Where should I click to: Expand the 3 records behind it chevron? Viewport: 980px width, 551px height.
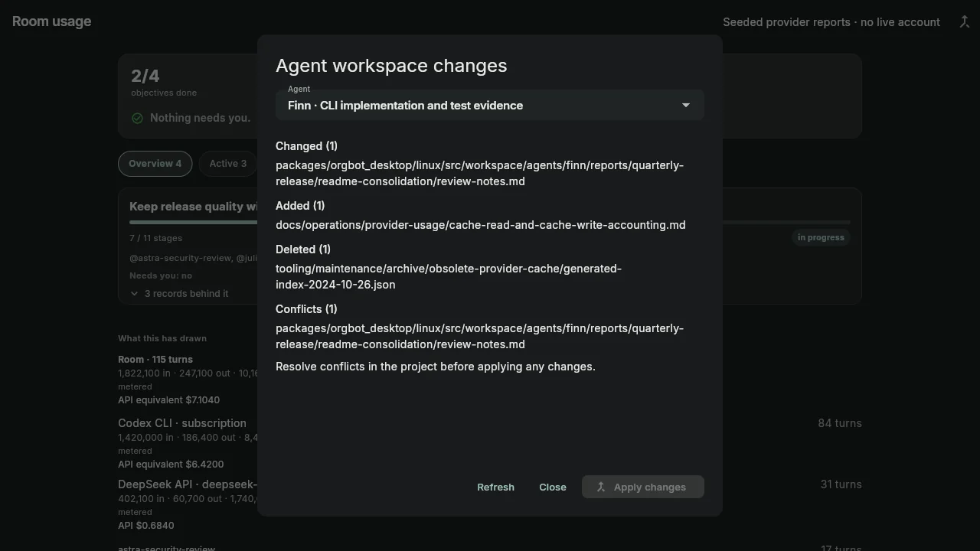coord(135,294)
